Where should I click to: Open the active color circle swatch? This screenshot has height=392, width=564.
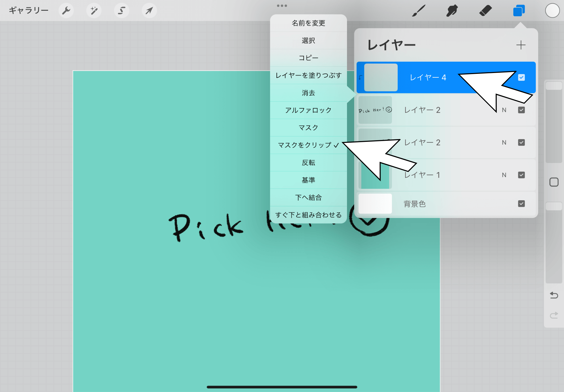(552, 11)
